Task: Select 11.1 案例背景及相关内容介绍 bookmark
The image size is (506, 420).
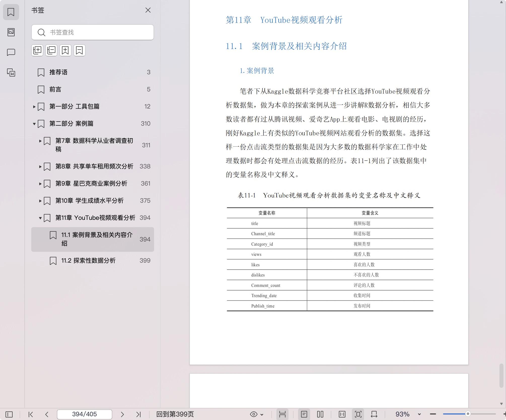Action: [93, 239]
